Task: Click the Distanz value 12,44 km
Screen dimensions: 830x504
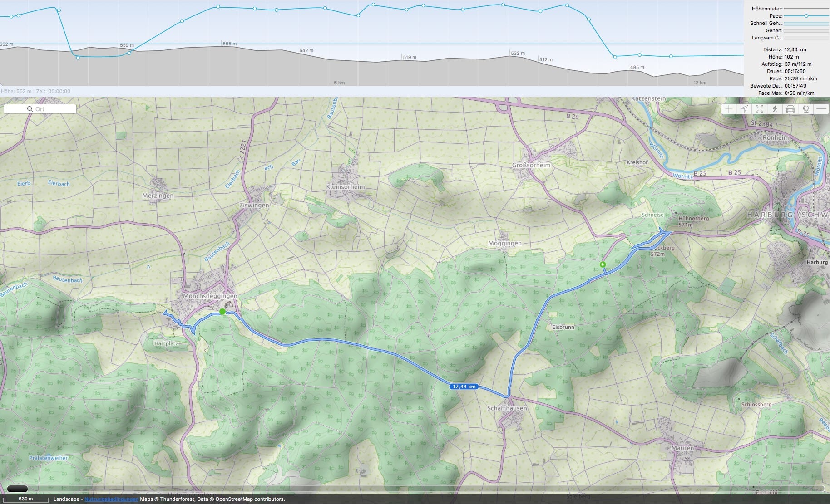Action: coord(795,49)
